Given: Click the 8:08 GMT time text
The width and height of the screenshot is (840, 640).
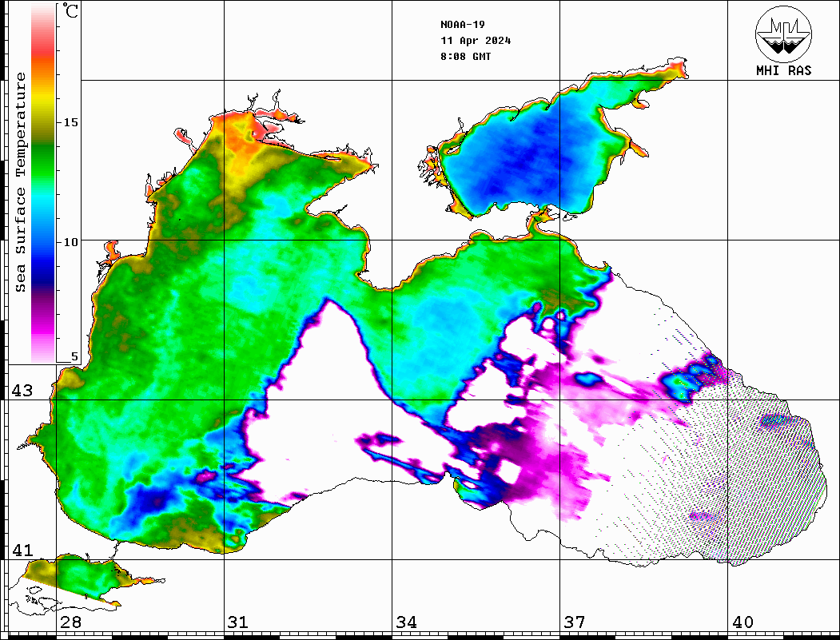Looking at the screenshot, I should tap(465, 56).
